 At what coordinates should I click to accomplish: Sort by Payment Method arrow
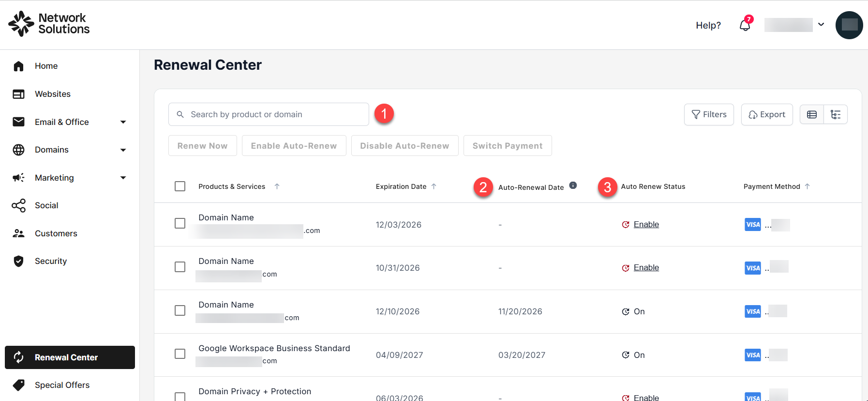[807, 186]
